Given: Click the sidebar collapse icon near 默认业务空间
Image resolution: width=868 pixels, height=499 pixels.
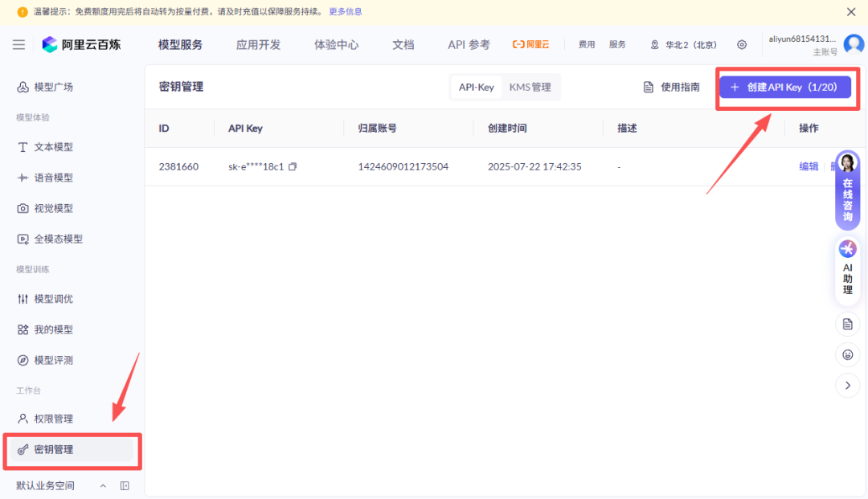Looking at the screenshot, I should pyautogui.click(x=125, y=486).
